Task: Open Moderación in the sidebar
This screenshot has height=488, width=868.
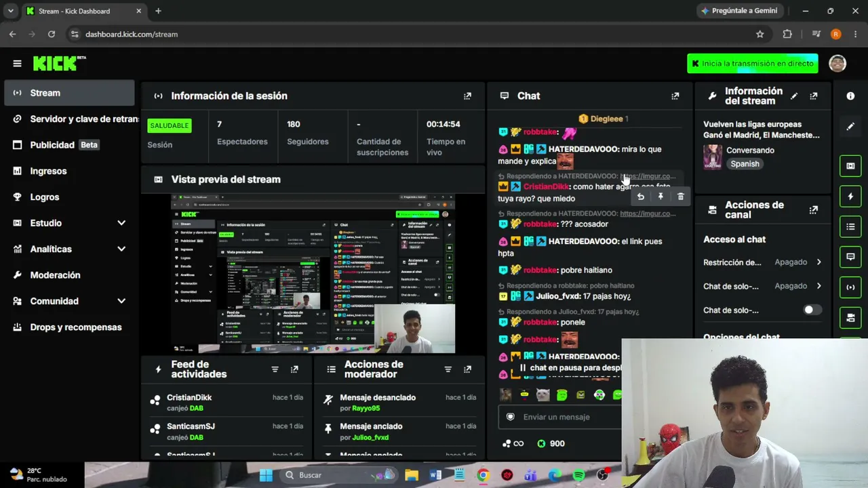Action: 69,275
